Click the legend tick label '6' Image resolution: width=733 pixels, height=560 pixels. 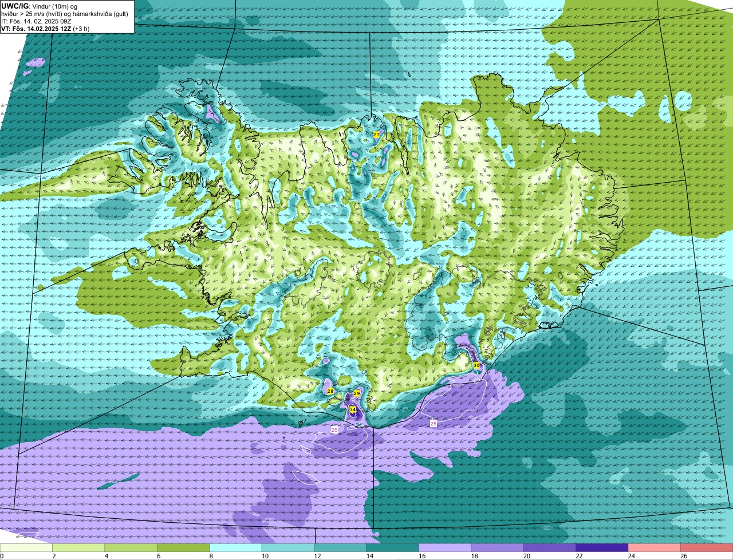pyautogui.click(x=158, y=556)
